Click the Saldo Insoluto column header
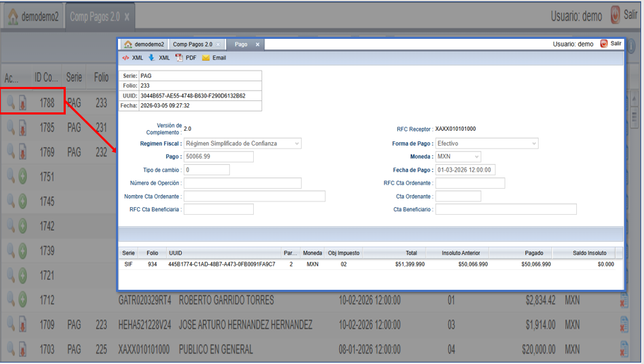Screen dimensions: 644x364 tap(589, 253)
